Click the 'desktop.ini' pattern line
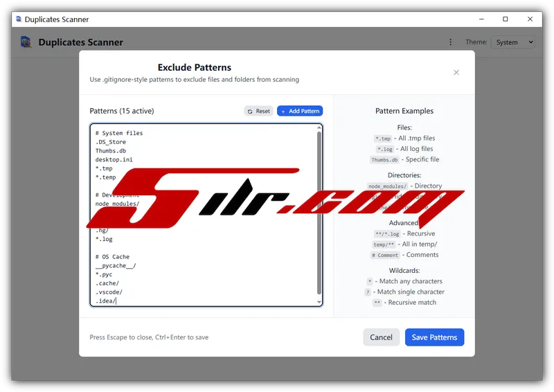Screen dimensions: 554x392 [x=114, y=160]
